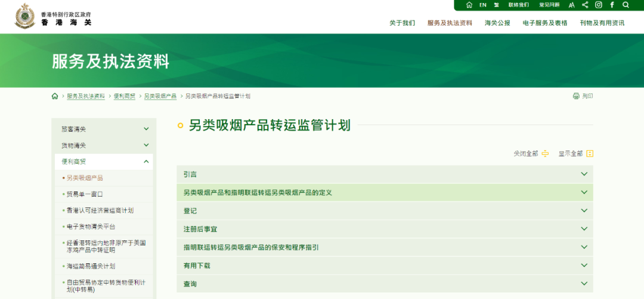This screenshot has width=644, height=299.
Task: Expand 旅客清关 in the sidebar
Action: coord(104,129)
